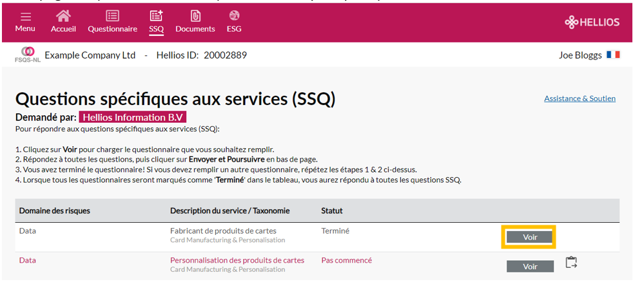Click the Pas commencé status cell
Image resolution: width=644 pixels, height=291 pixels.
tap(346, 260)
